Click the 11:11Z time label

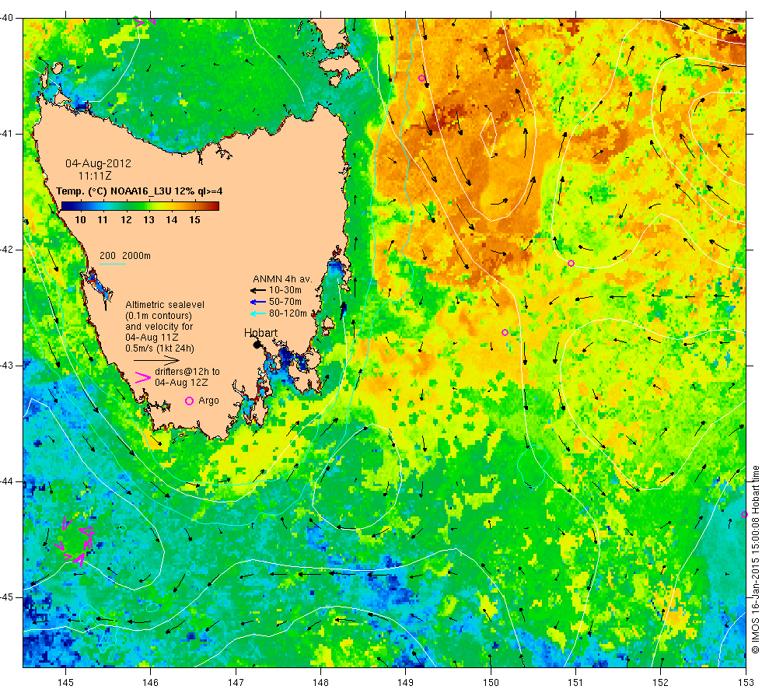click(95, 176)
